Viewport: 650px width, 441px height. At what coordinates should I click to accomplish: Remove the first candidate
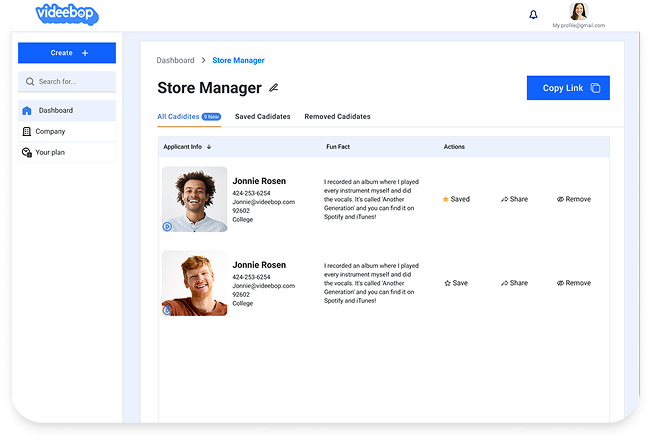tap(573, 199)
